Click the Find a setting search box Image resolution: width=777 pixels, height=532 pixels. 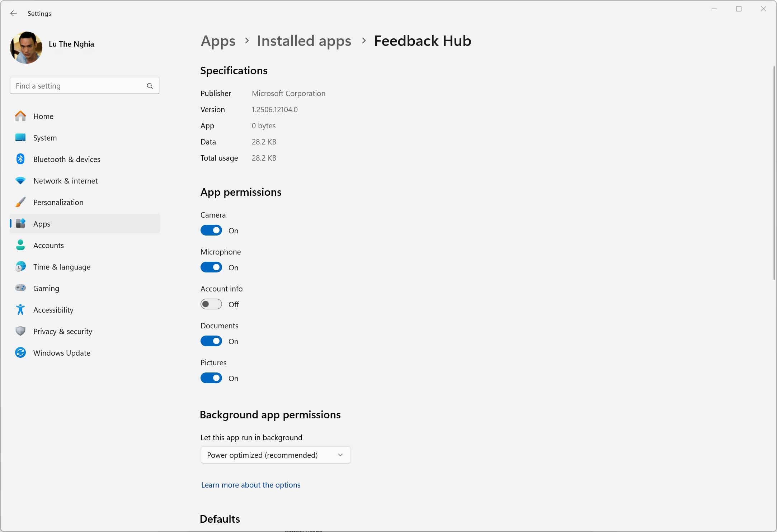click(x=85, y=86)
